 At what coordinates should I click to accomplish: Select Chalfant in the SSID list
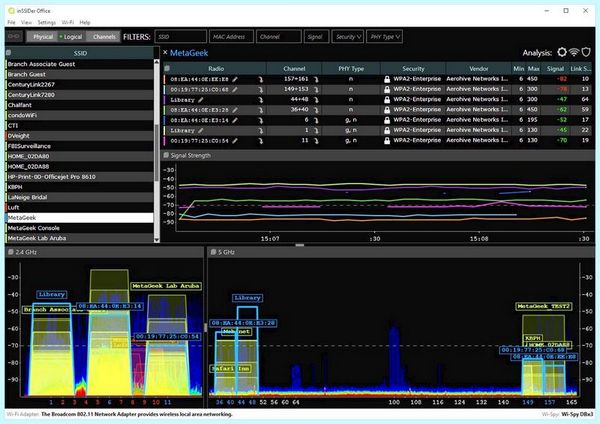(x=80, y=105)
